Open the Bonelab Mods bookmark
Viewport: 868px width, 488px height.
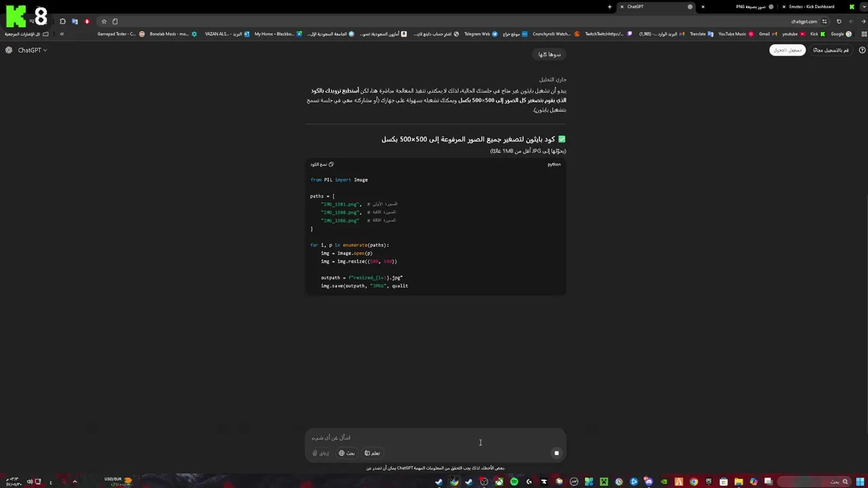[173, 34]
